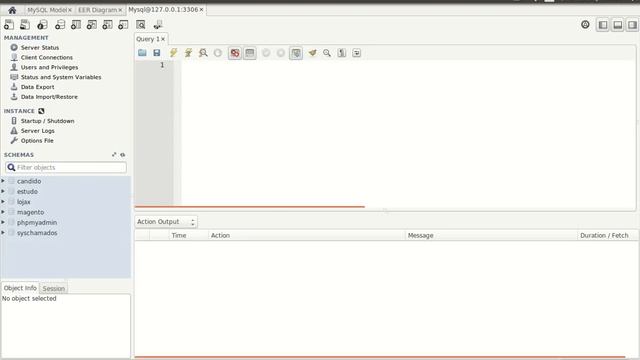This screenshot has width=640, height=360.
Task: Select the Mysql@127.0.0.1:3306 tab
Action: 163,9
